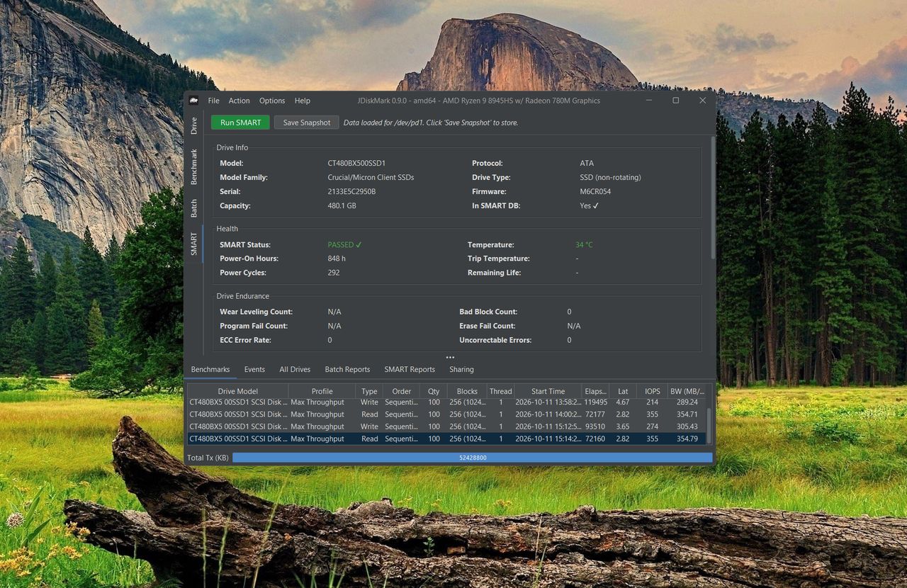Open the Events tab
This screenshot has height=588, width=907.
click(x=254, y=369)
